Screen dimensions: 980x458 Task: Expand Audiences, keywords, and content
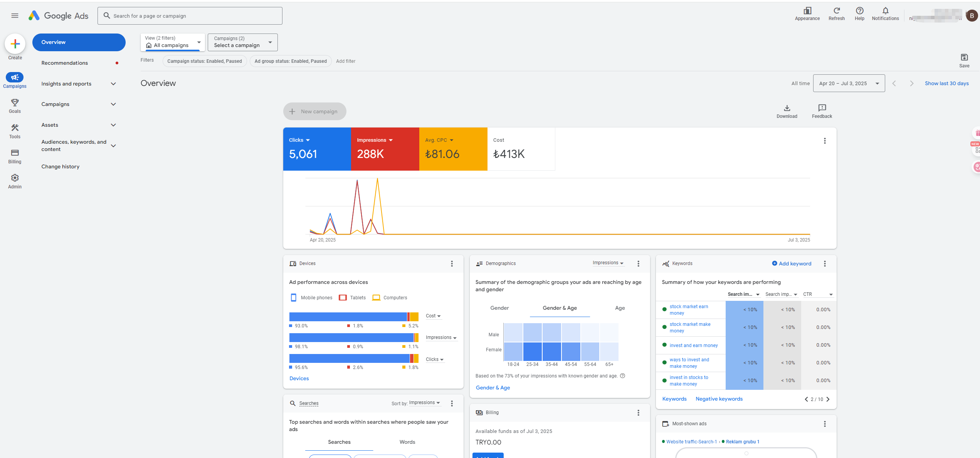click(113, 146)
